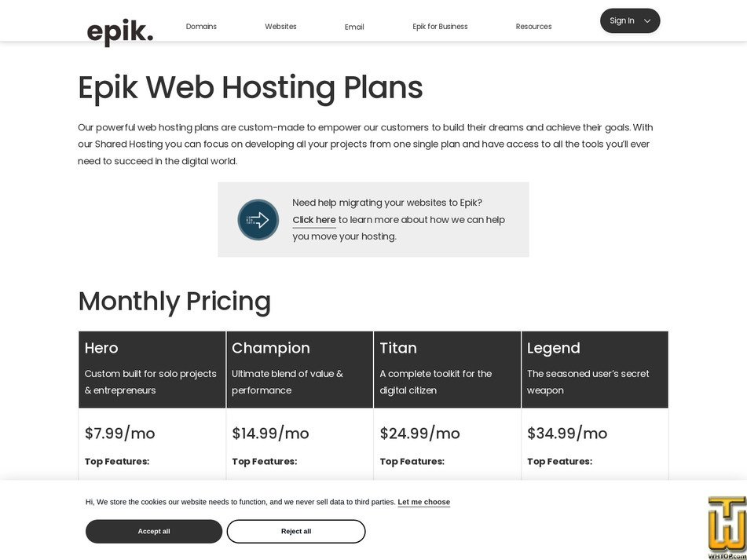The width and height of the screenshot is (747, 560).
Task: Open the Websites menu
Action: [x=280, y=26]
